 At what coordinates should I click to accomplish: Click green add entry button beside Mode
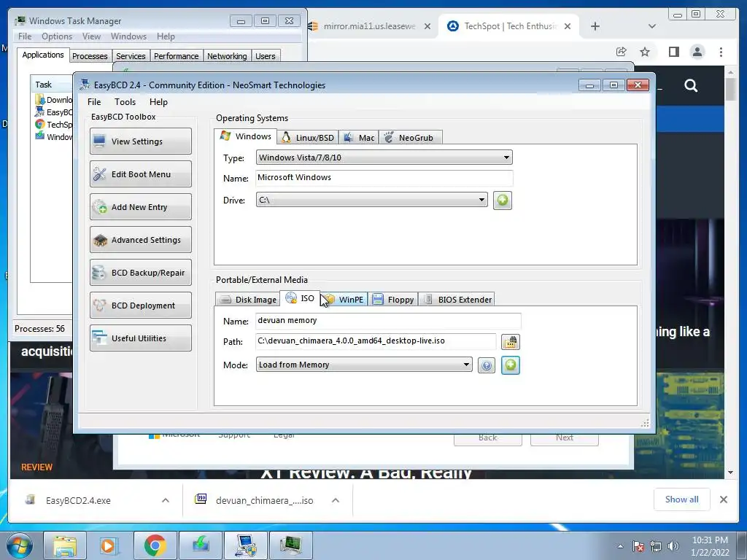click(x=510, y=365)
